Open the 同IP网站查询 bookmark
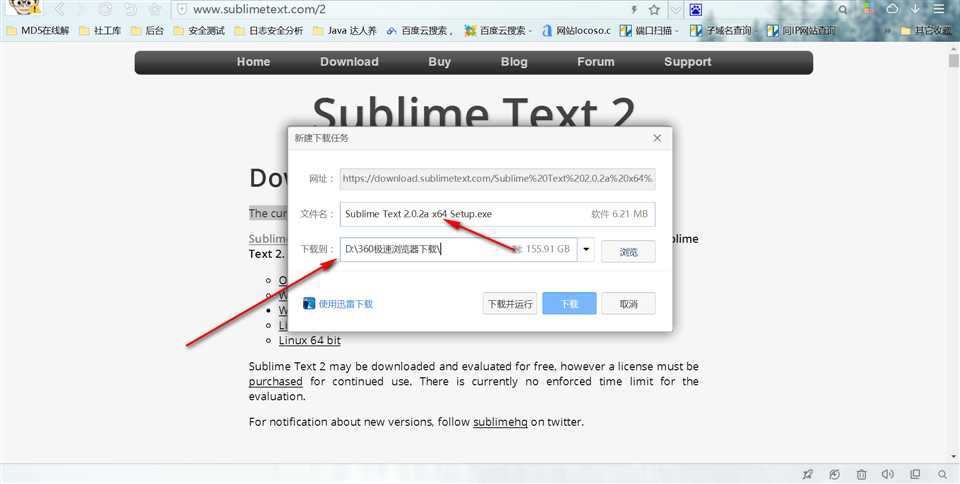Viewport: 960px width, 484px height. (x=801, y=30)
